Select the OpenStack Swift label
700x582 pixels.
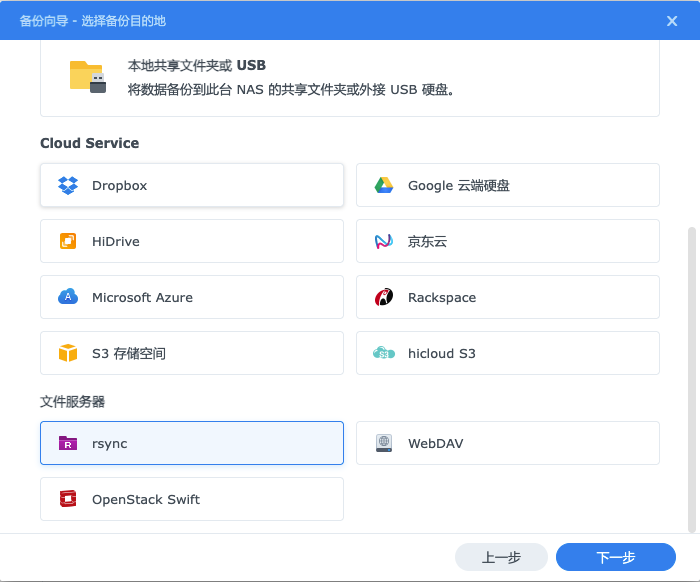click(x=146, y=499)
